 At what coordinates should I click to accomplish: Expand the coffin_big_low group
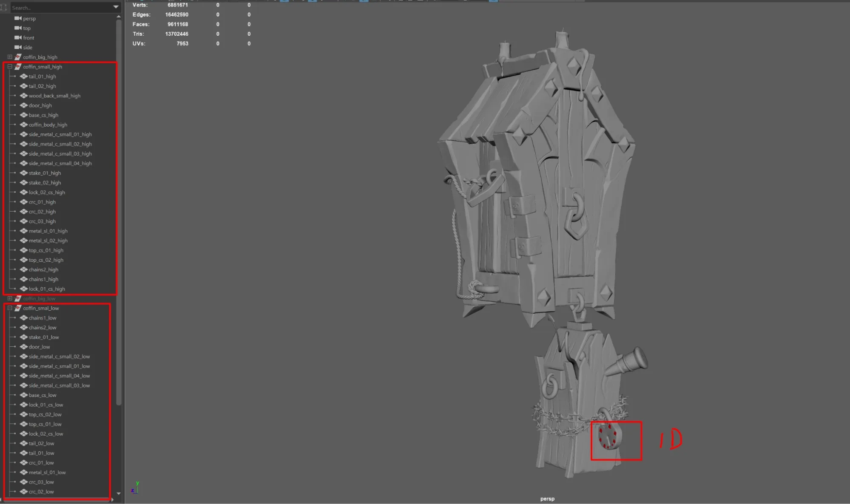[x=10, y=298]
